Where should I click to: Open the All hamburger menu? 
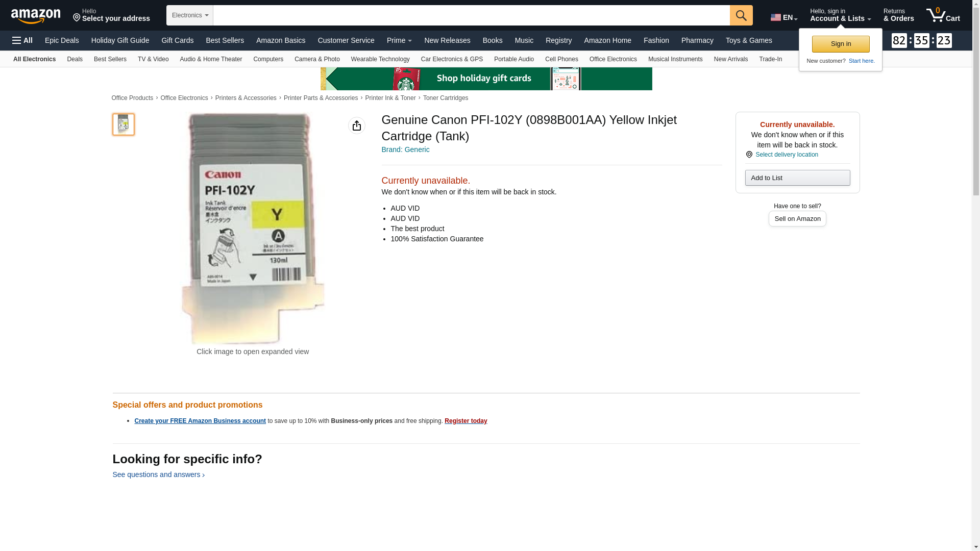tap(22, 40)
